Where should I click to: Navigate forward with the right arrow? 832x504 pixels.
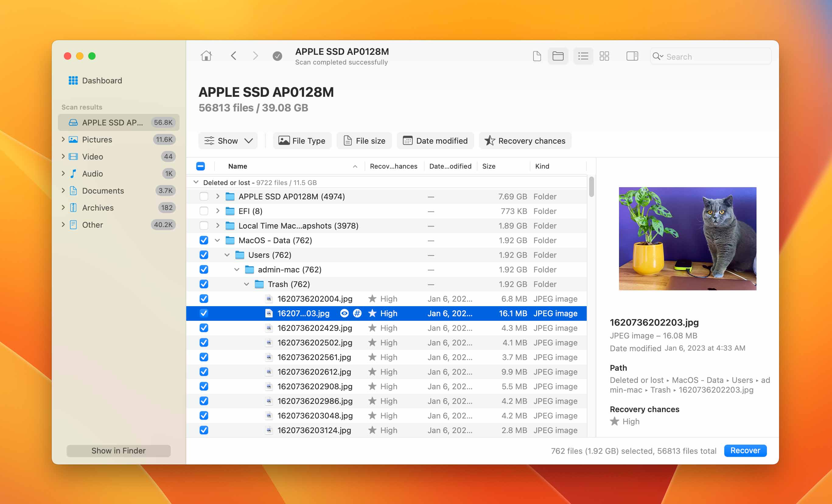[x=255, y=56]
